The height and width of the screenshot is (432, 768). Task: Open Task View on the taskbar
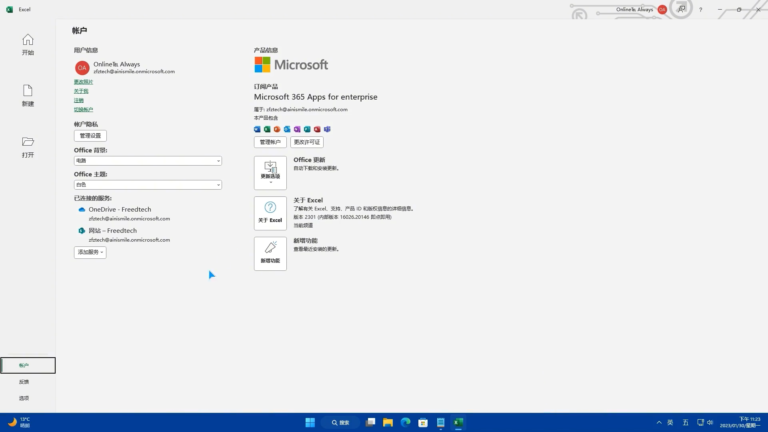pyautogui.click(x=370, y=423)
